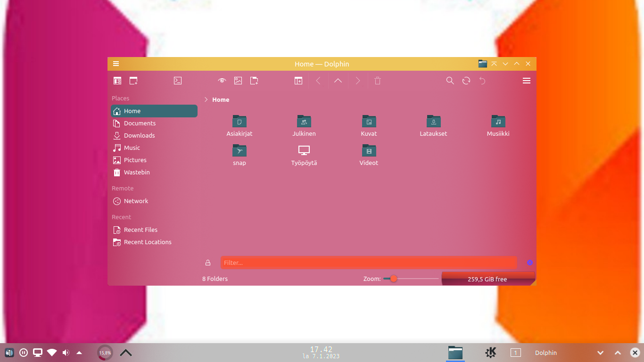Select the snap folder

(x=239, y=155)
